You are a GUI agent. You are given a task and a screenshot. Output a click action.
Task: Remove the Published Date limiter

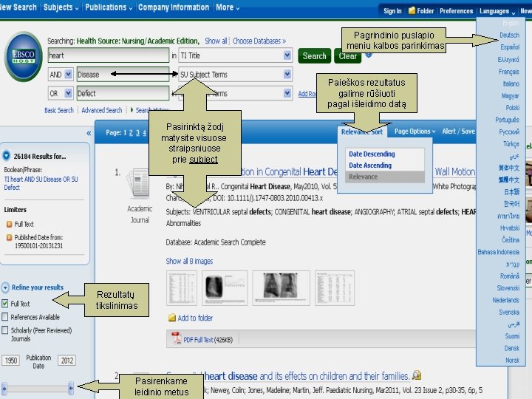click(9, 237)
